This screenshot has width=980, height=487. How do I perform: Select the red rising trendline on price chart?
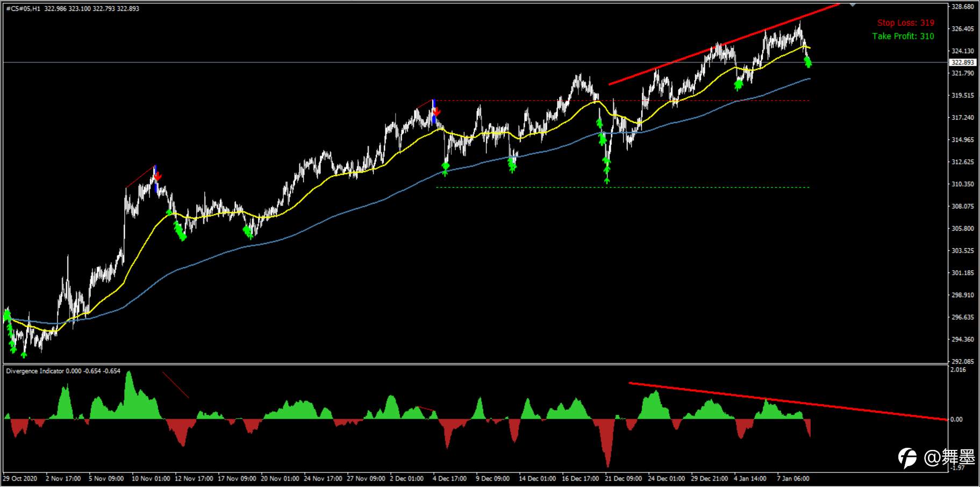pyautogui.click(x=724, y=44)
